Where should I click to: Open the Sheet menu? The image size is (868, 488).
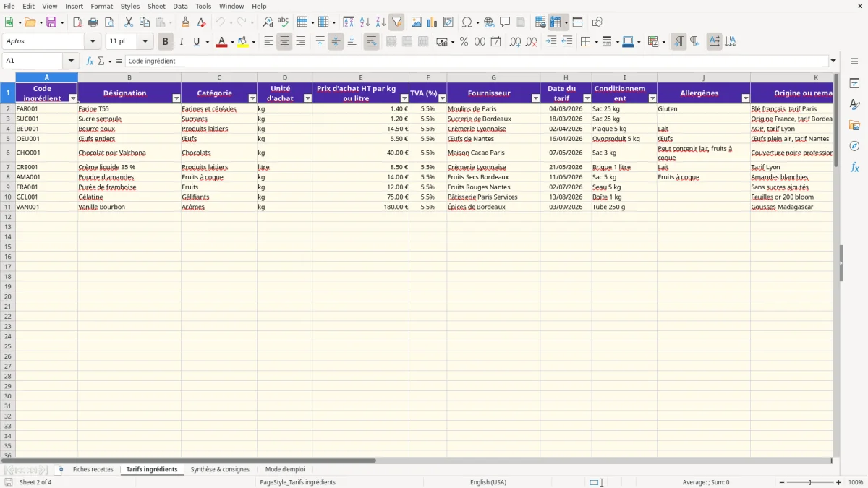pos(156,6)
